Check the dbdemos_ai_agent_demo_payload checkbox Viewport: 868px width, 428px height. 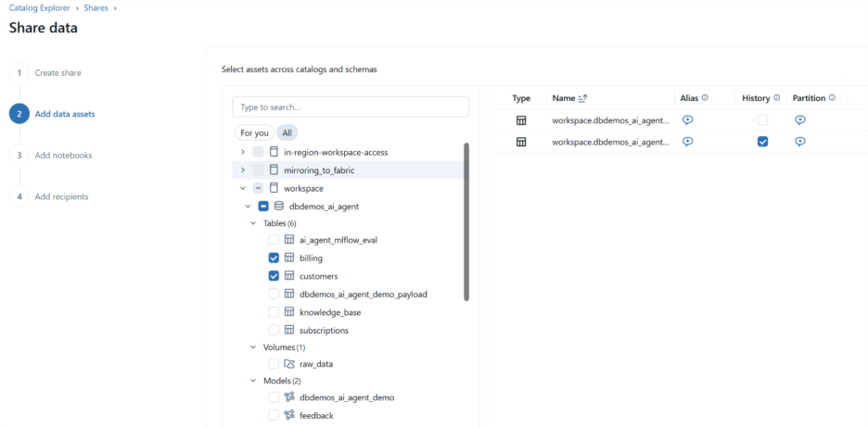[x=274, y=295]
